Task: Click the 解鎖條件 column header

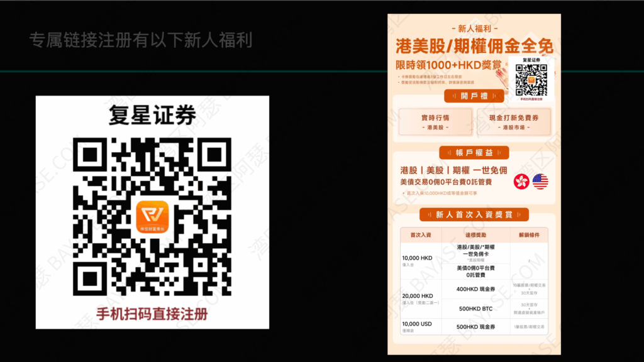Action: click(529, 235)
